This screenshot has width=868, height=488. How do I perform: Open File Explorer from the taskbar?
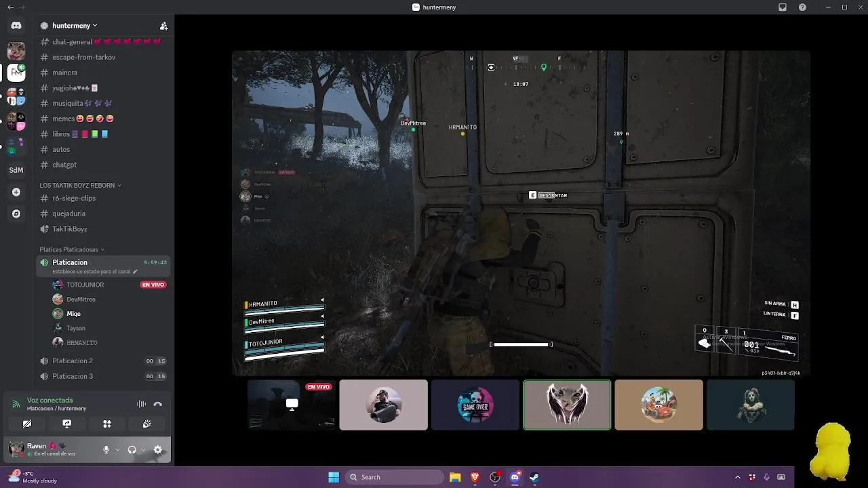[455, 477]
